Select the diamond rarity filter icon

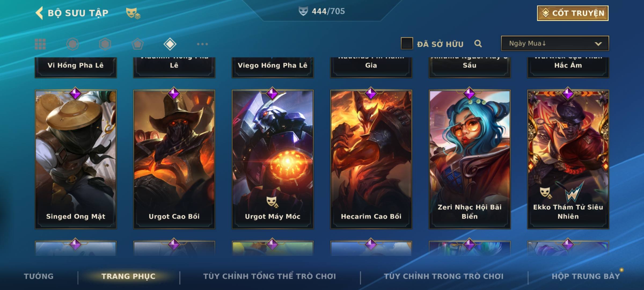(170, 44)
